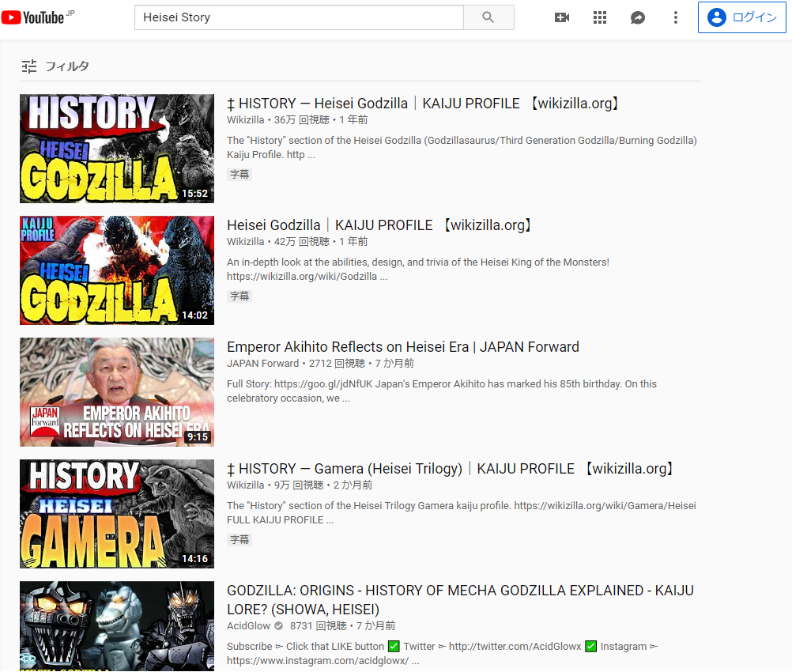The width and height of the screenshot is (792, 672).
Task: Open the HISTORY Heisei Godzilla video thumbnail
Action: (117, 149)
